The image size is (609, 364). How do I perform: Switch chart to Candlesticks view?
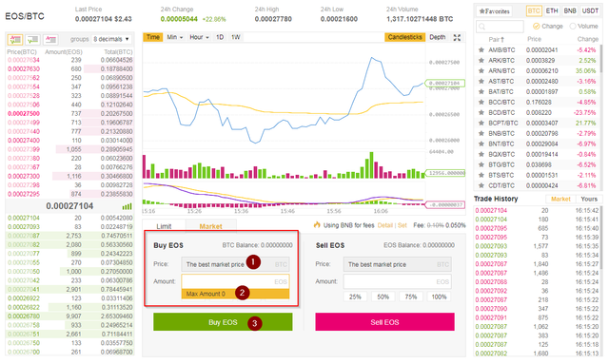point(404,37)
